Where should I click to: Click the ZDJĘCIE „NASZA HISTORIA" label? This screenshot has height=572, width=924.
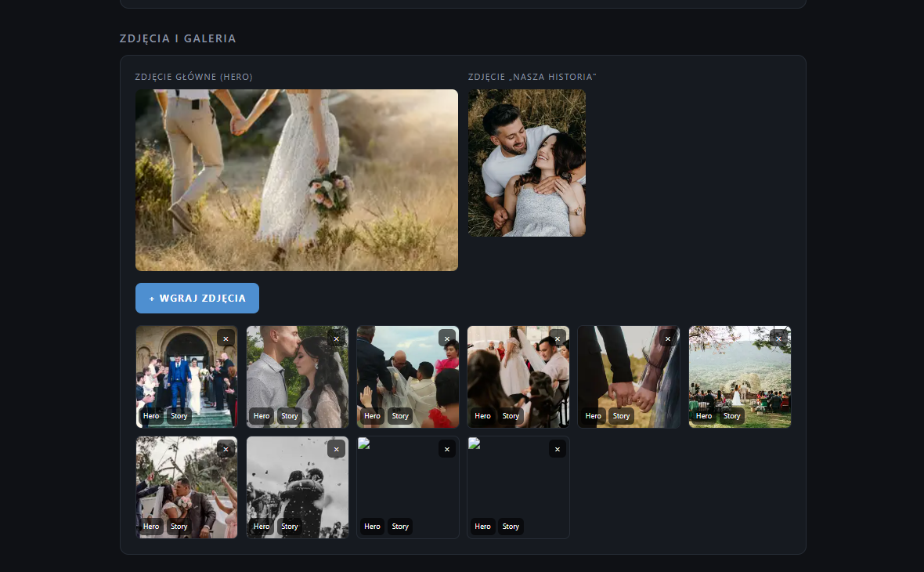pos(532,77)
